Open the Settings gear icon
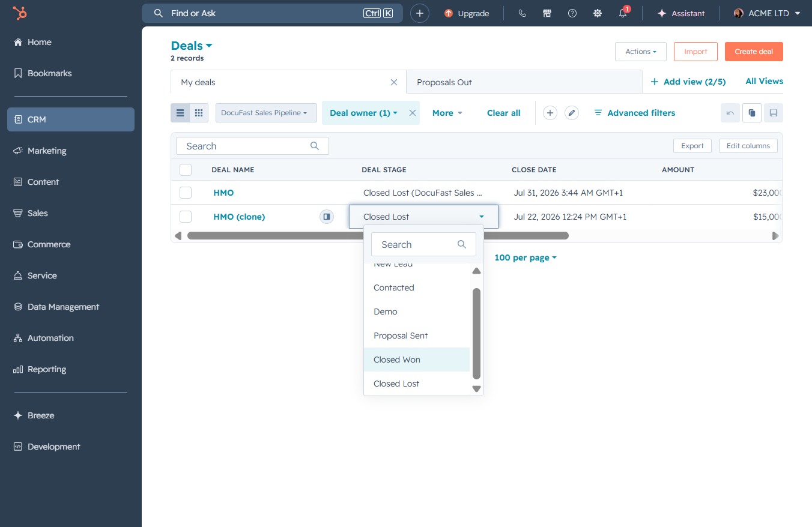This screenshot has height=527, width=812. [598, 13]
